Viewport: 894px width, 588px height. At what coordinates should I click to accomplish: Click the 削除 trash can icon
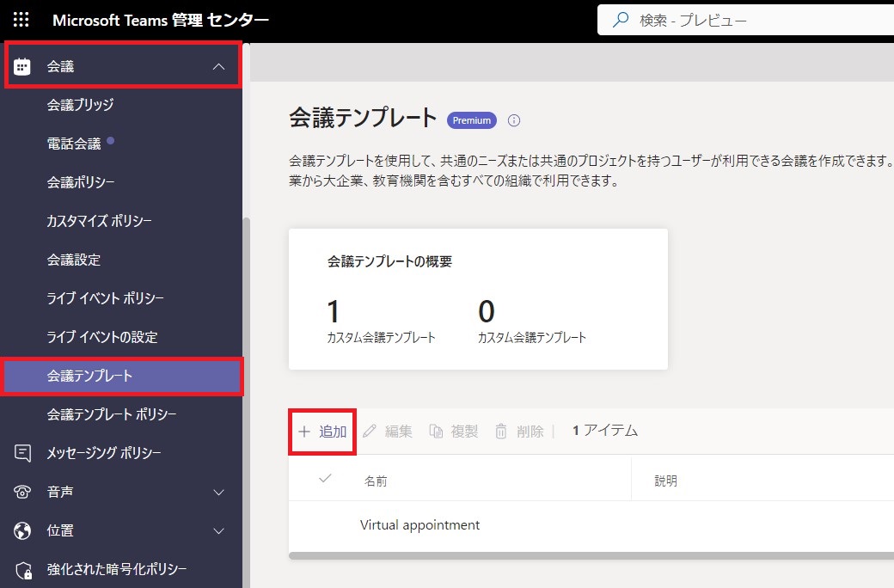[x=501, y=432]
